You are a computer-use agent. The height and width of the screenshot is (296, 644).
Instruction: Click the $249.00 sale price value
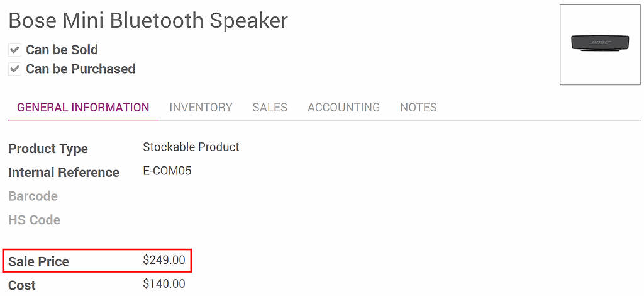click(x=164, y=260)
